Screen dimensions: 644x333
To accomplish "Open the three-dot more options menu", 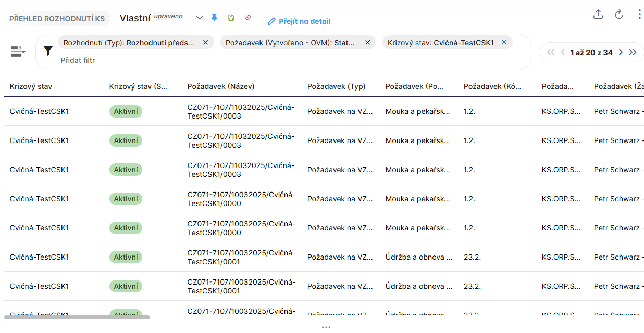I will (x=639, y=15).
